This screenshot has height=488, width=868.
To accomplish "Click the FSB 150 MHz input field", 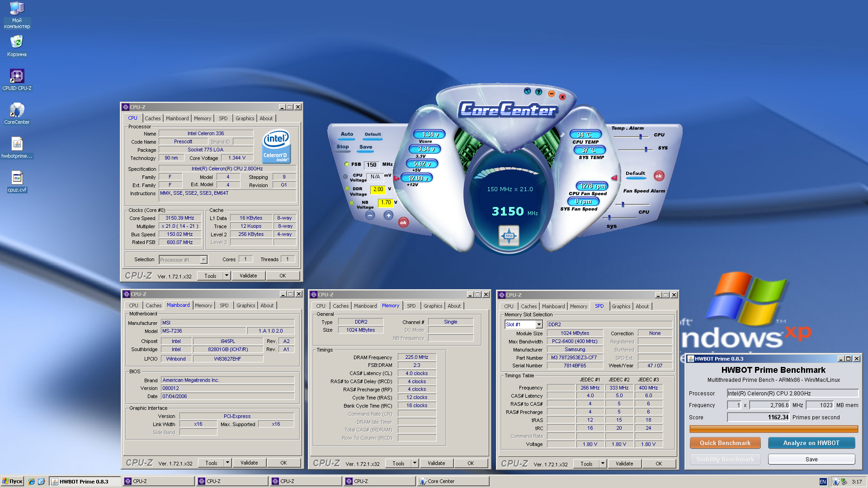I will coord(372,165).
